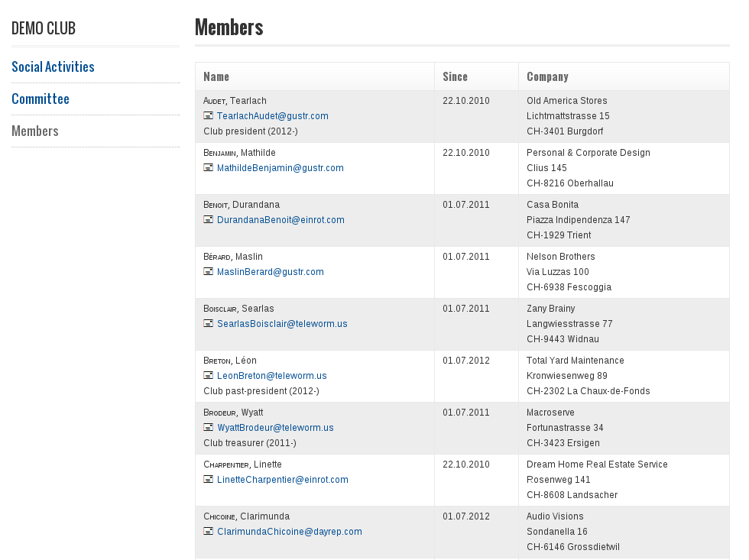Image resolution: width=749 pixels, height=560 pixels.
Task: Email MathildeBenjamin@gustr.com
Action: tap(280, 168)
